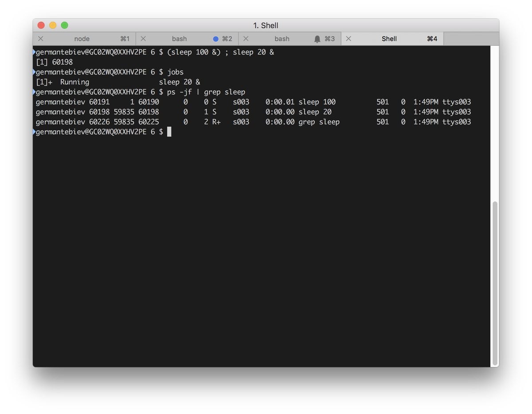Close the bash tab labeled ⌘3
The height and width of the screenshot is (414, 532).
point(246,39)
